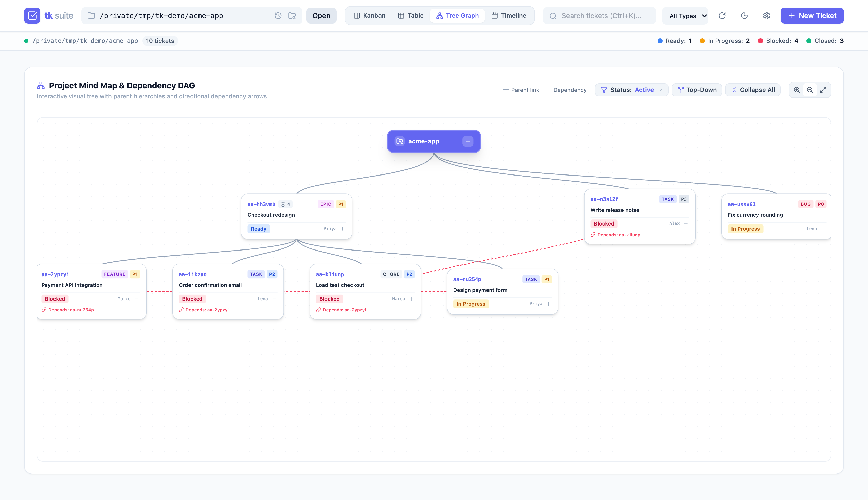Open settings gear icon
The image size is (868, 500).
pos(767,16)
